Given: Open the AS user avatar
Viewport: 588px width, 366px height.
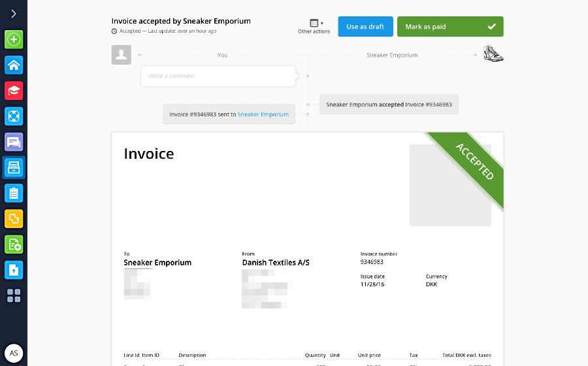Looking at the screenshot, I should [x=14, y=353].
